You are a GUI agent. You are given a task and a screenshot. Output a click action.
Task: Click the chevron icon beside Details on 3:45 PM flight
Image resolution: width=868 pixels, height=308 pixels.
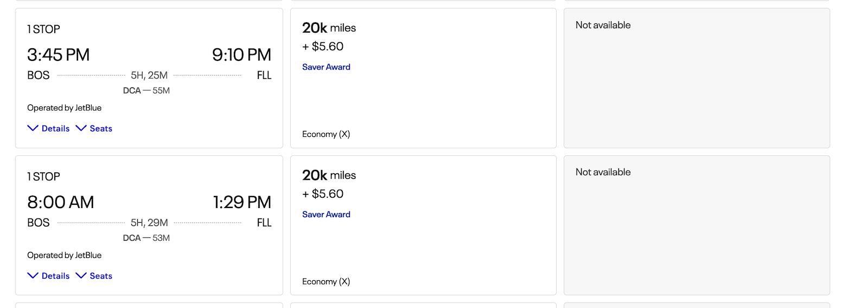[33, 128]
